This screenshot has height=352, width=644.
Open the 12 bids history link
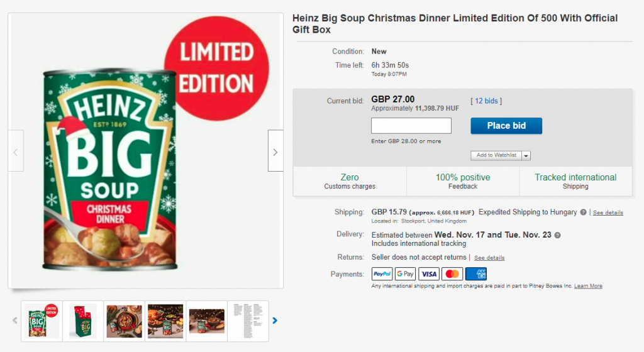[486, 101]
